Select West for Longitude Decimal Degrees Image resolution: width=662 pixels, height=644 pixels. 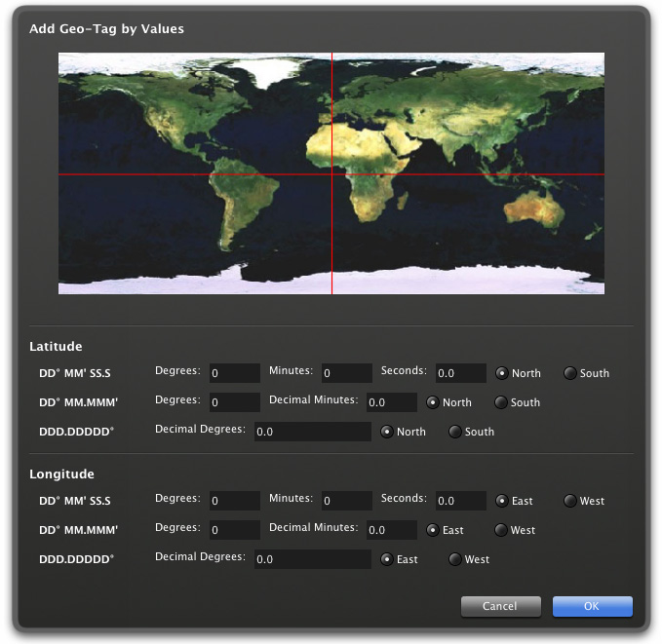coord(454,559)
